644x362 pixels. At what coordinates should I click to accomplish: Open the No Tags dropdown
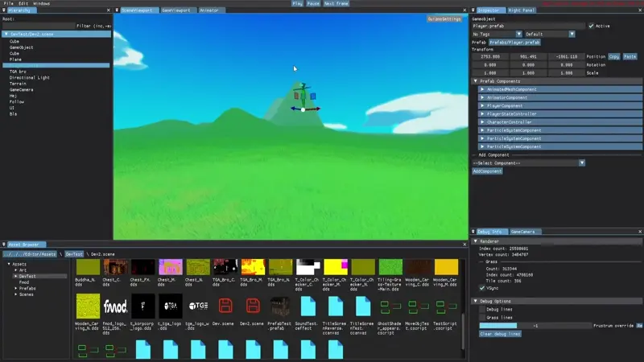click(497, 34)
